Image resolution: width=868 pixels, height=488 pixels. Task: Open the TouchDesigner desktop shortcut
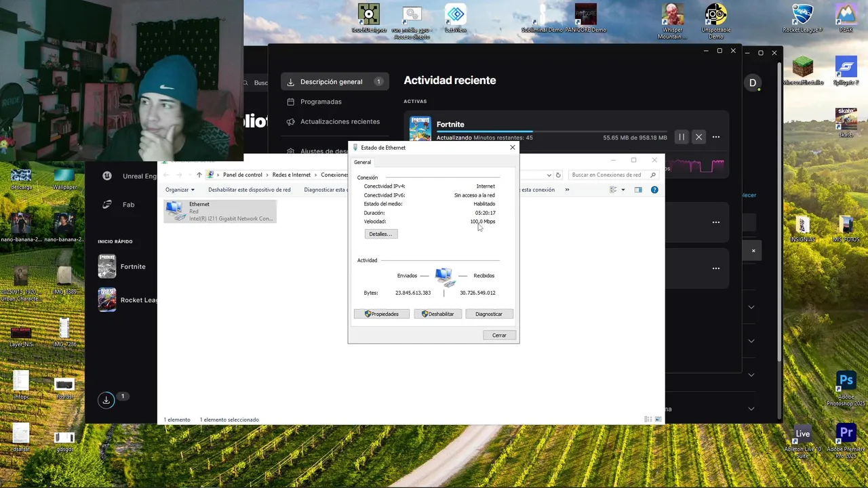tap(369, 18)
